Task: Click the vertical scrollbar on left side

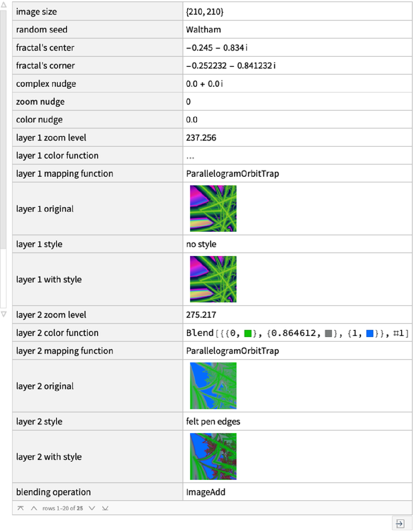Action: 3,129
